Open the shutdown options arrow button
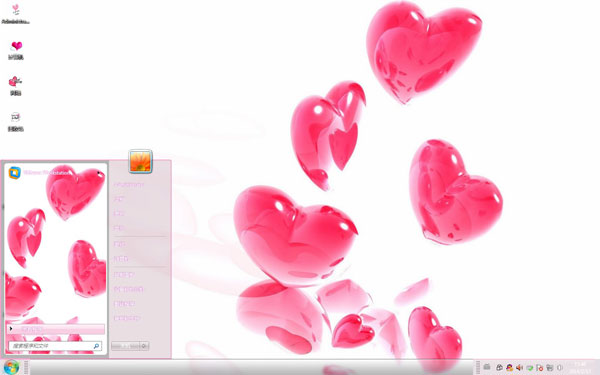600x375 pixels. (144, 346)
